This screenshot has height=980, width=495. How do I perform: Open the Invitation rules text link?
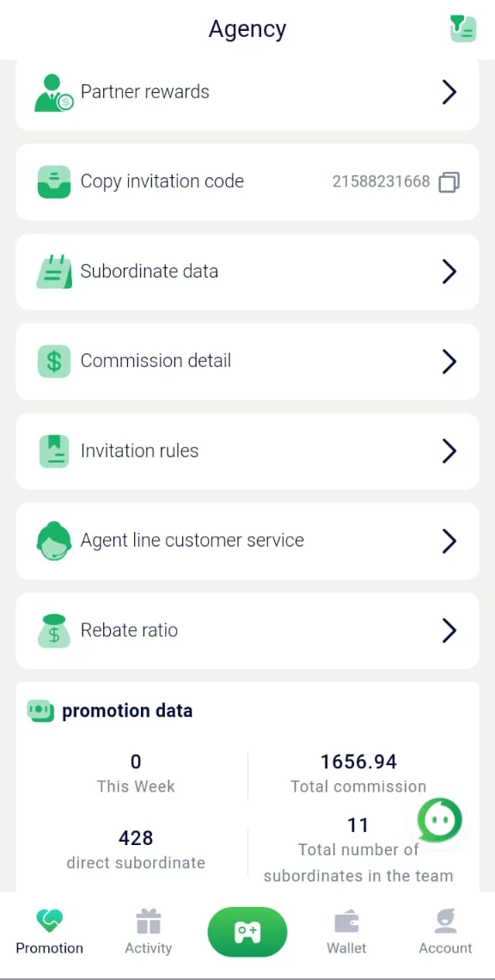click(139, 450)
